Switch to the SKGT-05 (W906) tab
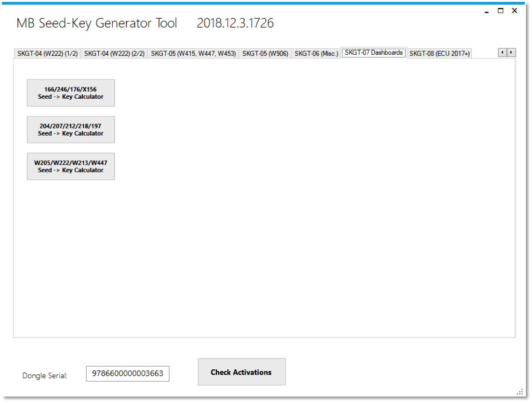Screen dimensions: 532x403 tap(265, 54)
